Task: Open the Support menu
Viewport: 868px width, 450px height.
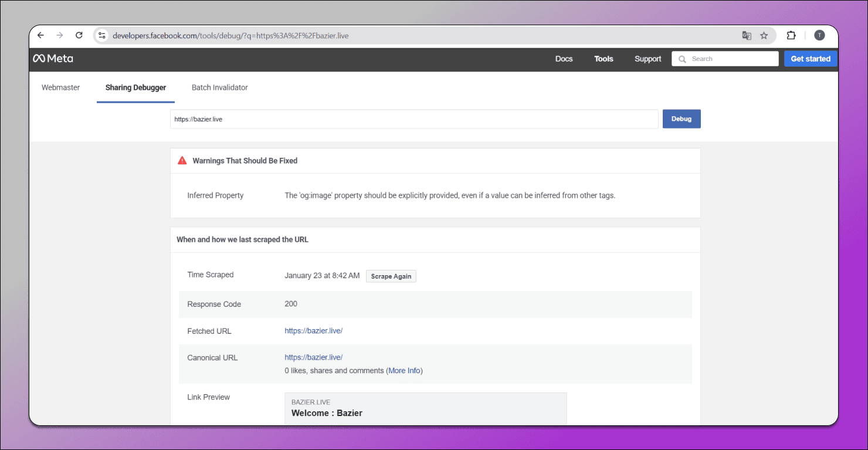Action: [x=648, y=59]
